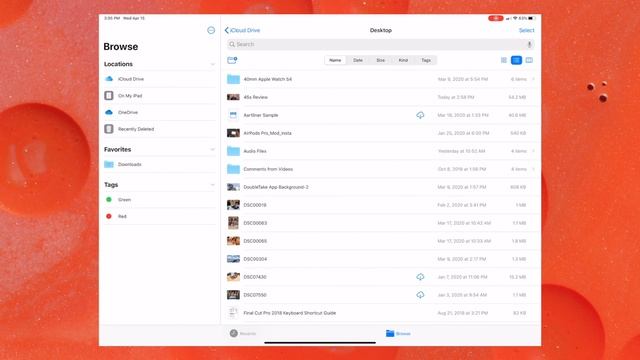Select the DSC00304 file name
Screen dimensions: 640x360
click(255, 259)
